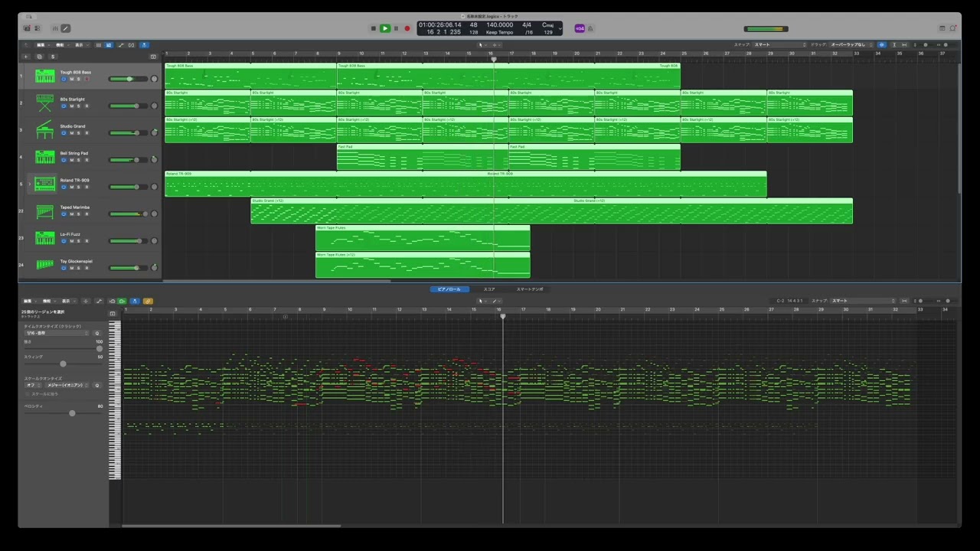This screenshot has height=551, width=980.
Task: Stop playback with the transport stop button
Action: pos(374,28)
